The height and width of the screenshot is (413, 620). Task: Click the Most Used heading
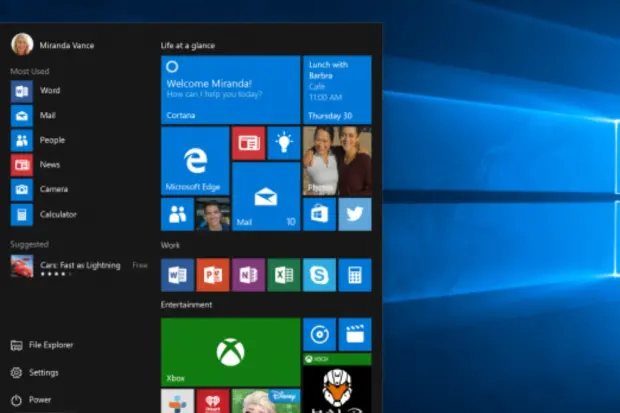30,71
